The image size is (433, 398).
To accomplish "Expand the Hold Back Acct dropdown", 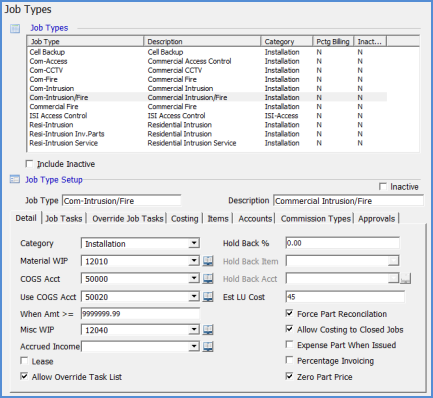I will tap(393, 278).
